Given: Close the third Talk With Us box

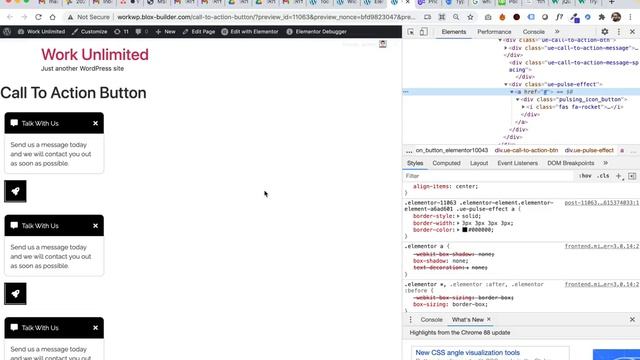Looking at the screenshot, I should point(95,328).
